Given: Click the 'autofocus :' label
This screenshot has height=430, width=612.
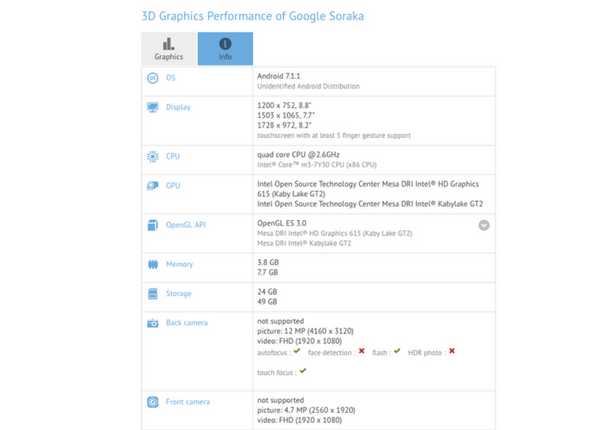Looking at the screenshot, I should pos(274,353).
